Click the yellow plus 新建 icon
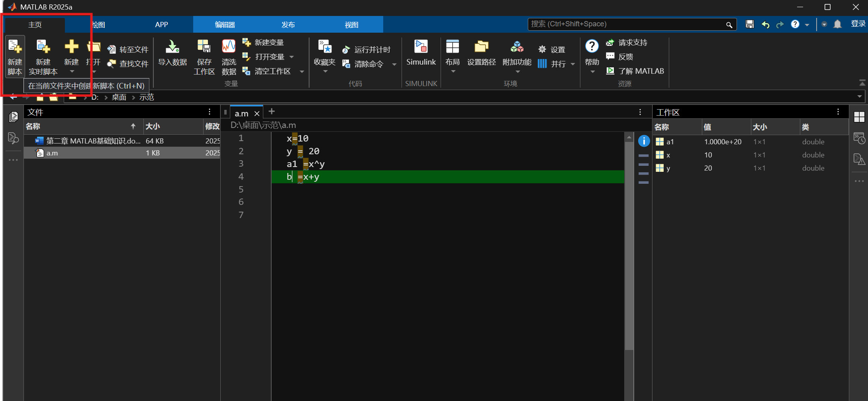The height and width of the screenshot is (401, 868). pyautogui.click(x=72, y=47)
